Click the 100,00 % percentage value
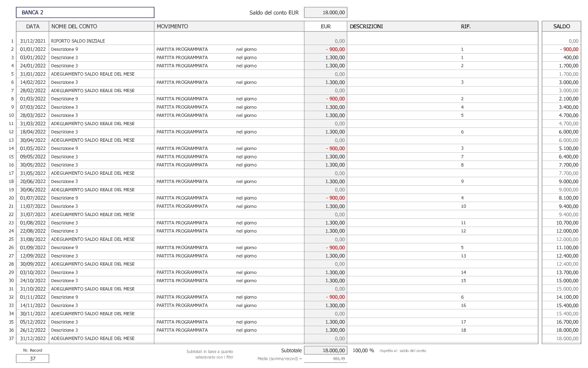Image resolution: width=588 pixels, height=368 pixels. click(363, 350)
